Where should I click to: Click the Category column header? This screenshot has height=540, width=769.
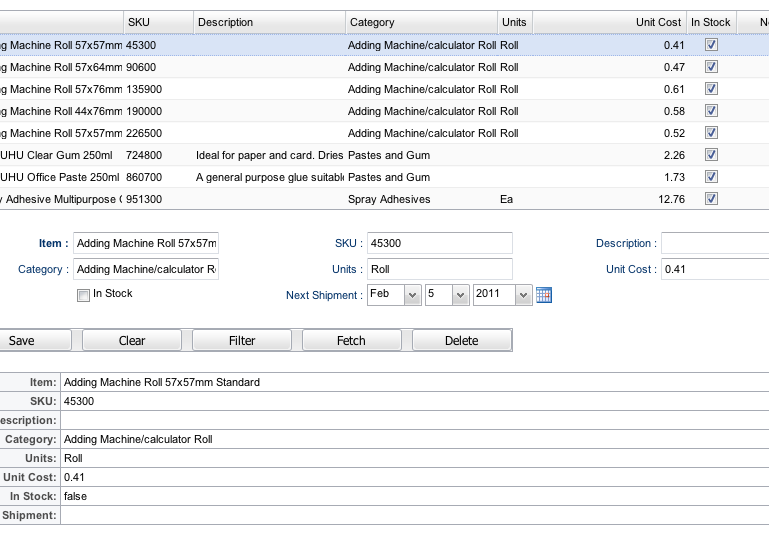coord(420,22)
